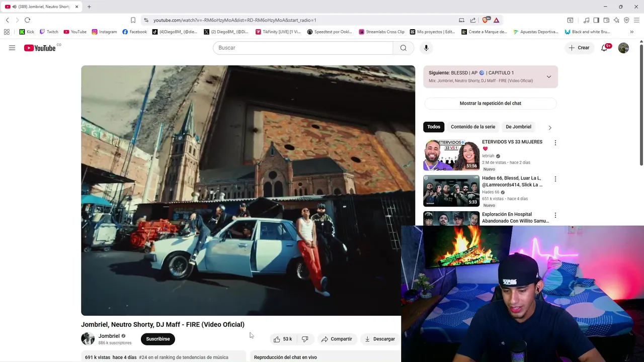
Task: Click the FIRE video player
Action: [248, 191]
